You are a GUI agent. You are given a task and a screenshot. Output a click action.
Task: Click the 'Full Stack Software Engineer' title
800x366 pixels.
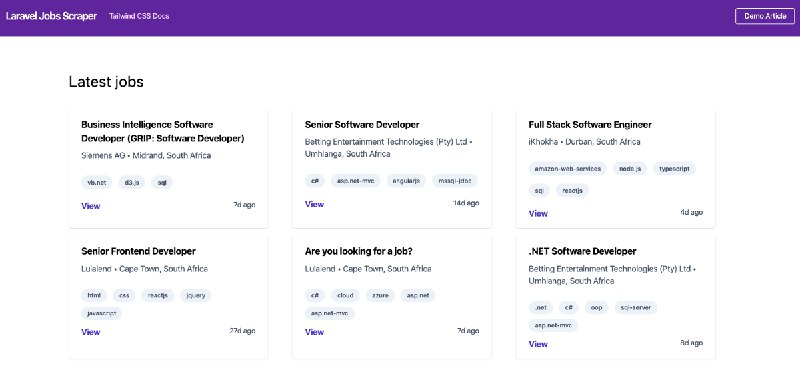point(590,125)
